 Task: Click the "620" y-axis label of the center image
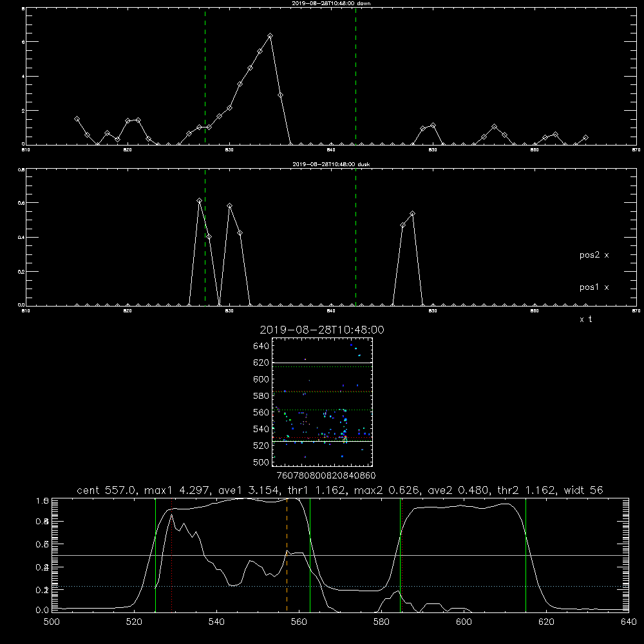(261, 363)
